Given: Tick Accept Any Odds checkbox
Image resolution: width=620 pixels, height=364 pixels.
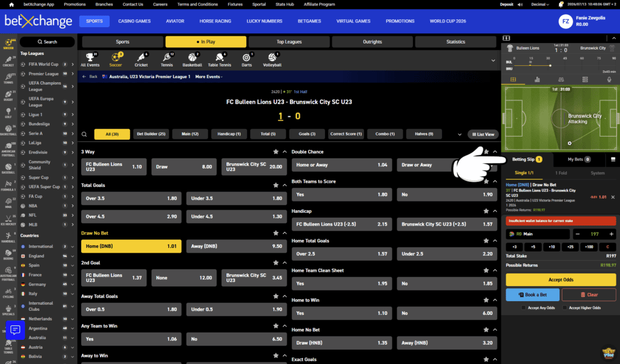Looking at the screenshot, I should 524,308.
